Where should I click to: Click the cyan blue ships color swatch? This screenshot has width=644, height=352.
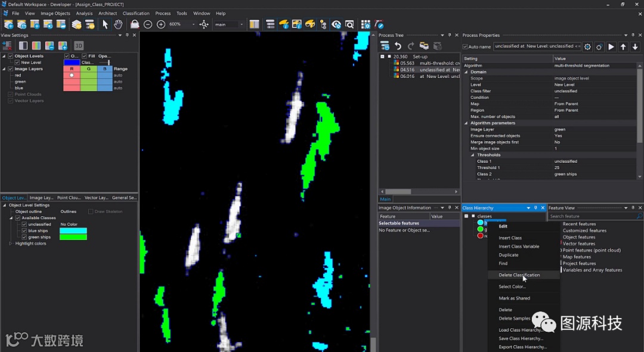click(x=73, y=230)
